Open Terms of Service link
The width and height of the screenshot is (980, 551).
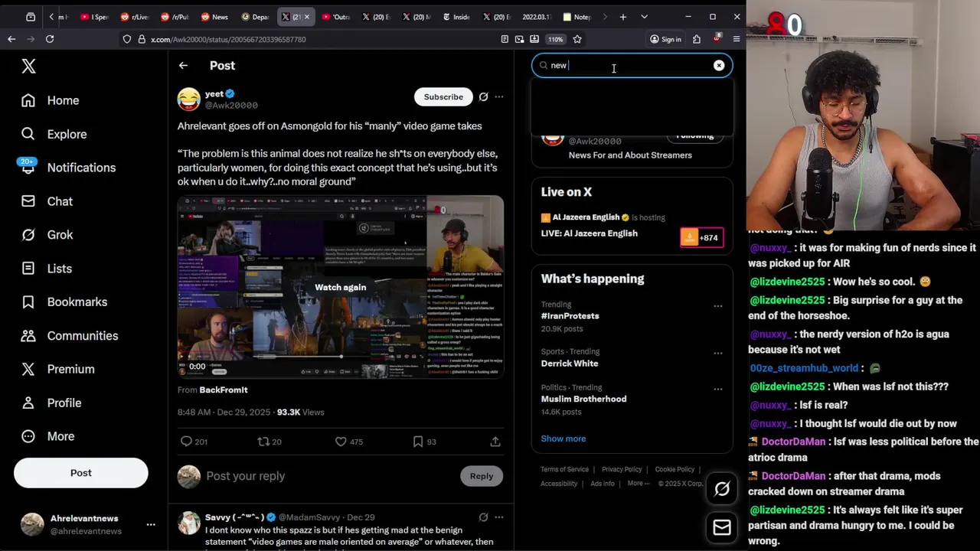(564, 469)
